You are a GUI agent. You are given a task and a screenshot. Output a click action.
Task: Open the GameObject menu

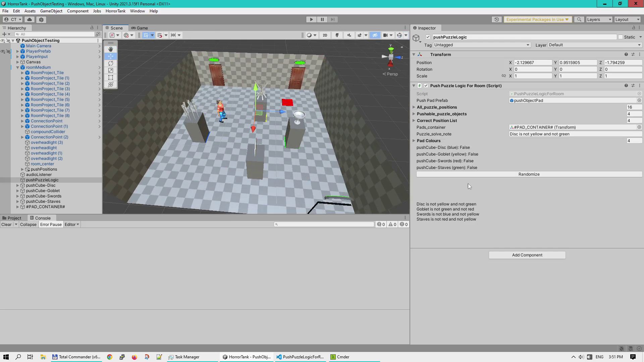coord(51,11)
